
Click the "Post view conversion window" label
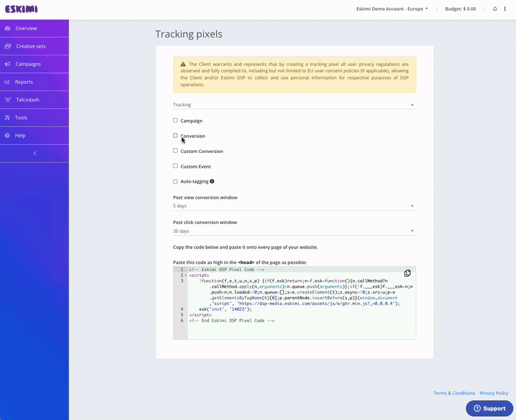click(205, 197)
